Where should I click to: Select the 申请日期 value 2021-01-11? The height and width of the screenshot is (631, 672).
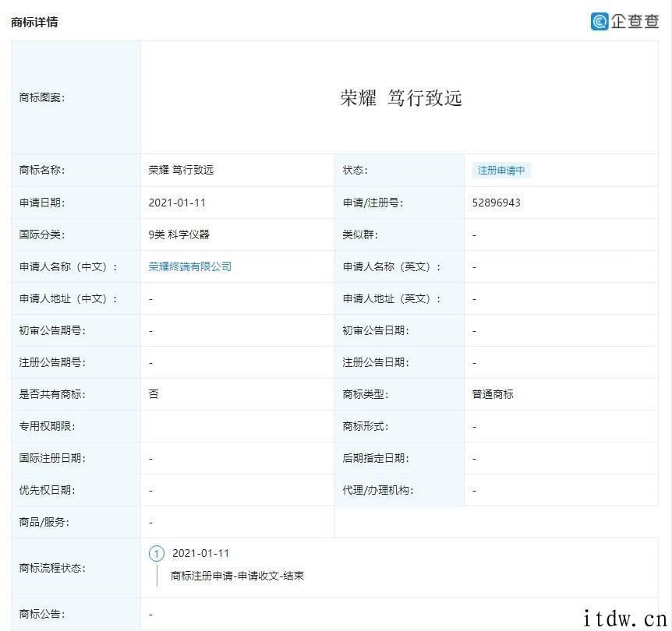[x=177, y=203]
